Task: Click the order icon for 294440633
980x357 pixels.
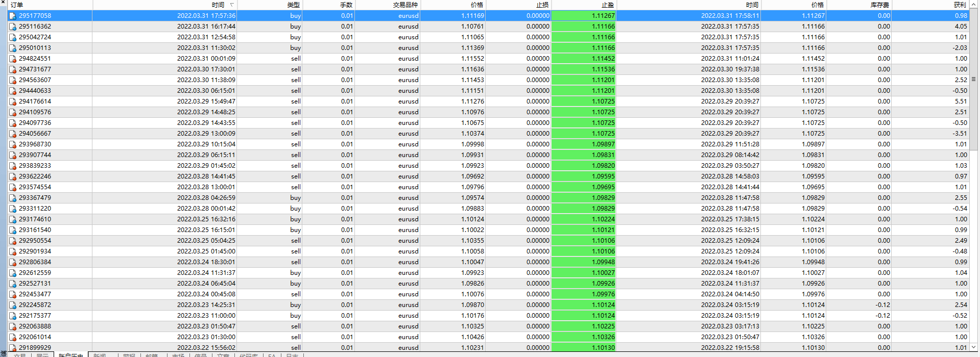Action: click(x=13, y=91)
